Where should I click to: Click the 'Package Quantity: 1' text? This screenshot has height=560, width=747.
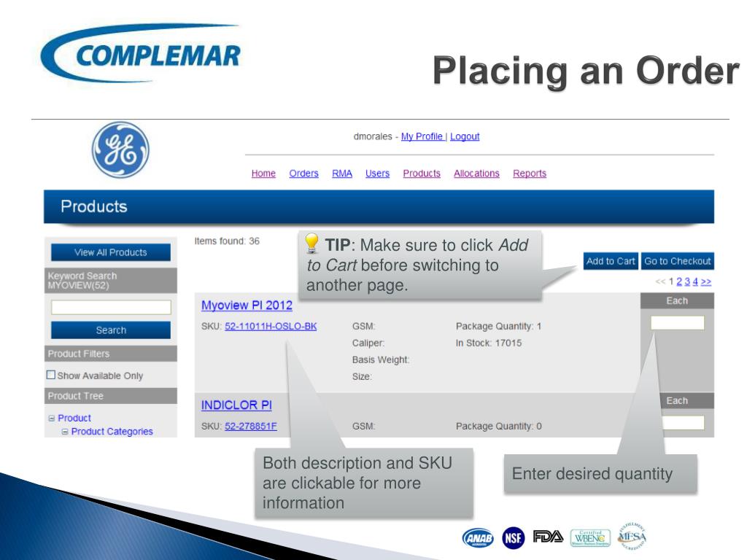click(x=498, y=326)
